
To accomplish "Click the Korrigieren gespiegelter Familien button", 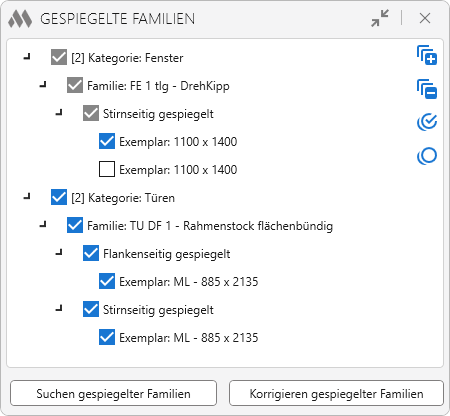I will click(x=336, y=393).
